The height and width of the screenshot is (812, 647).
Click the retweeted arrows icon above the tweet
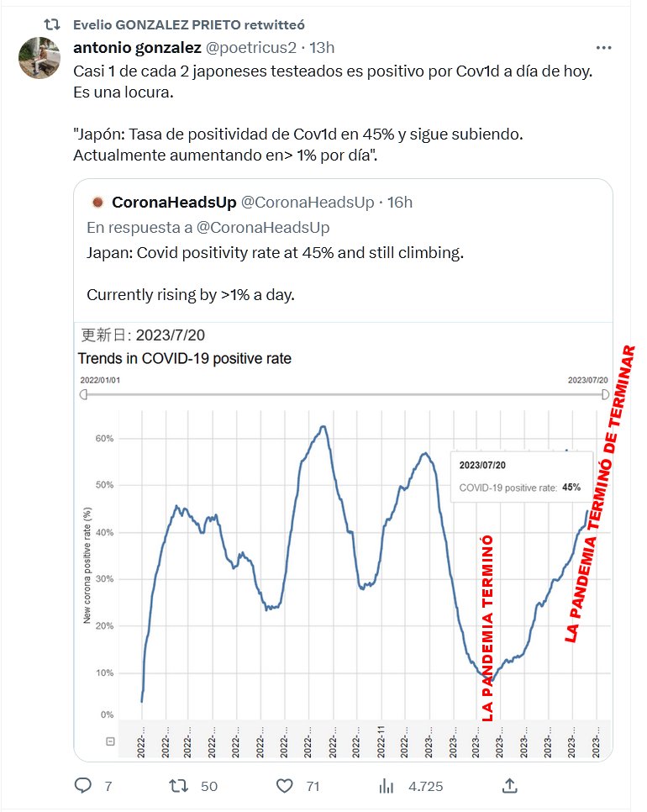coord(52,24)
